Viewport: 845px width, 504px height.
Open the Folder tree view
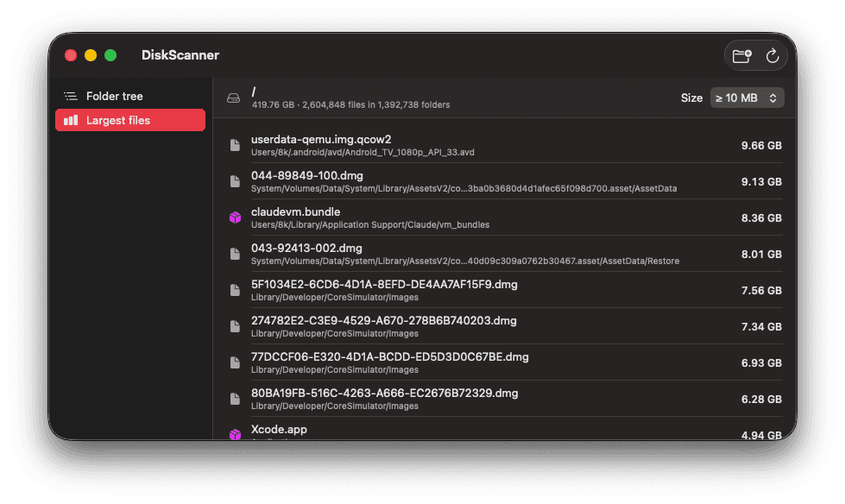(x=129, y=96)
